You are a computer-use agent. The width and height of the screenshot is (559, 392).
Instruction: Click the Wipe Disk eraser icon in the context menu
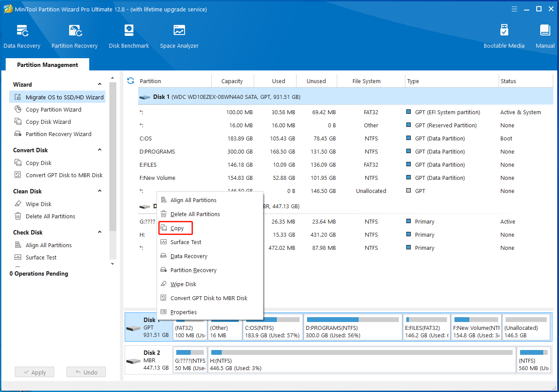tap(164, 284)
